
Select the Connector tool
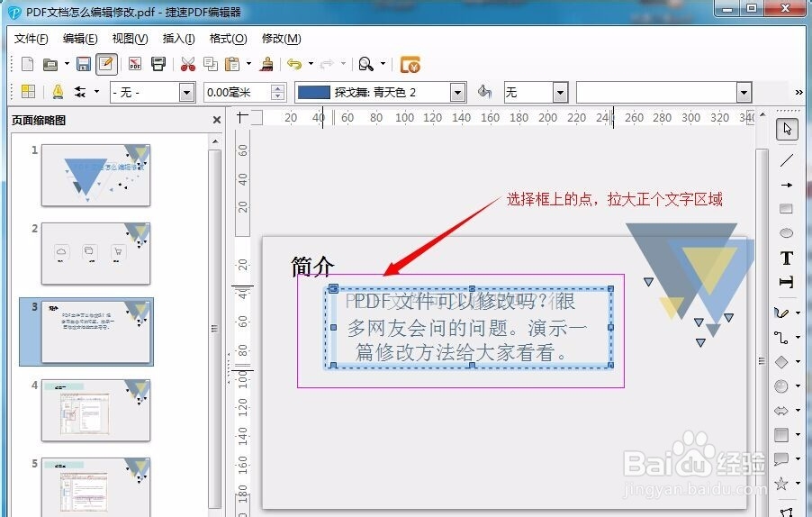point(782,337)
